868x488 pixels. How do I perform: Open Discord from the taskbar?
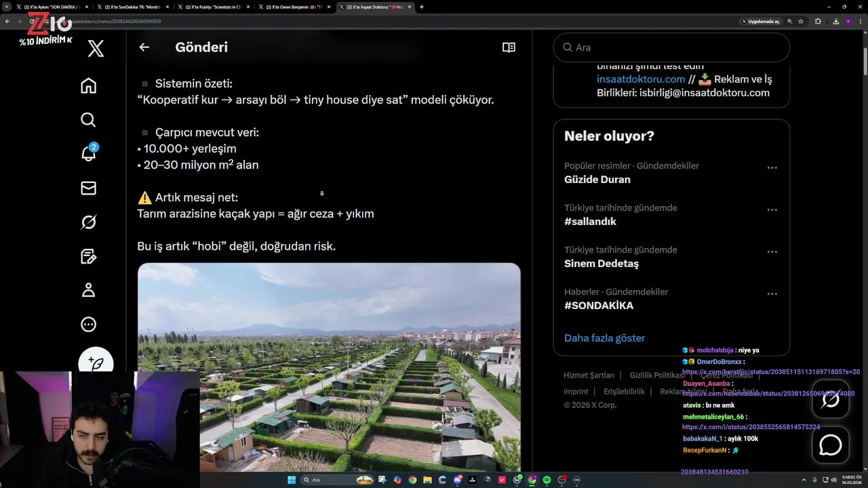point(458,480)
